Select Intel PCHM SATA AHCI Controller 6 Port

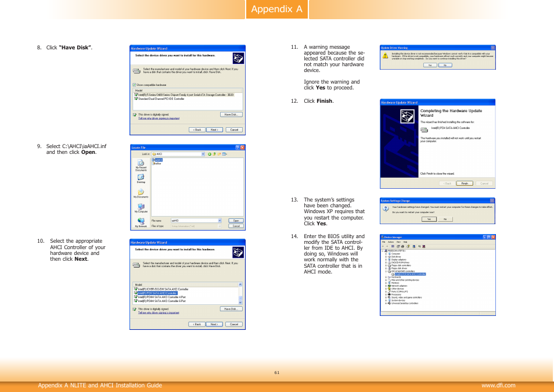[160, 301]
